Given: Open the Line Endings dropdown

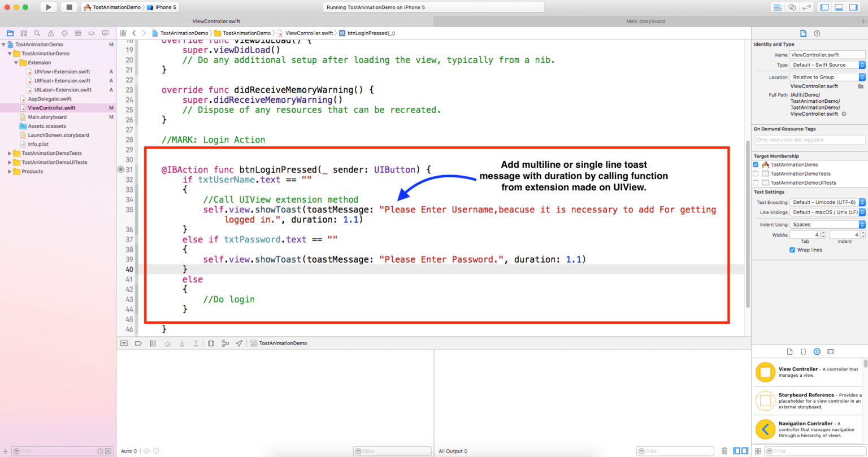Looking at the screenshot, I should coord(827,212).
